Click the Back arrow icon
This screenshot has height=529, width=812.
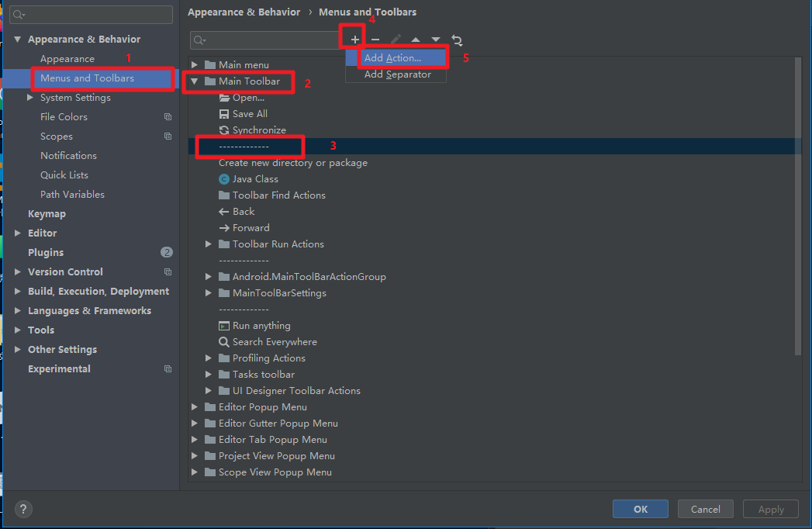coord(223,212)
